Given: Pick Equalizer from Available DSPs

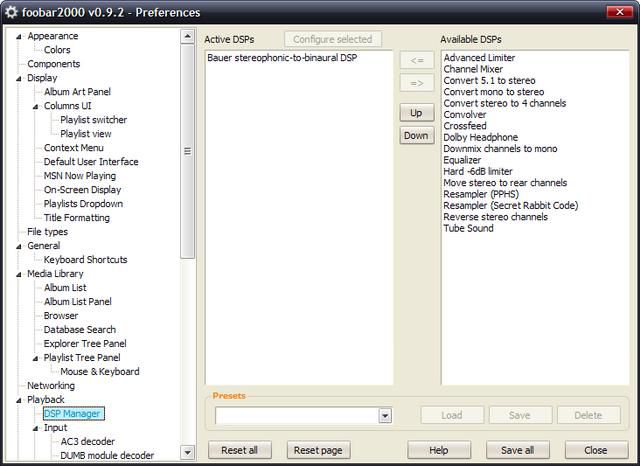Looking at the screenshot, I should click(462, 160).
